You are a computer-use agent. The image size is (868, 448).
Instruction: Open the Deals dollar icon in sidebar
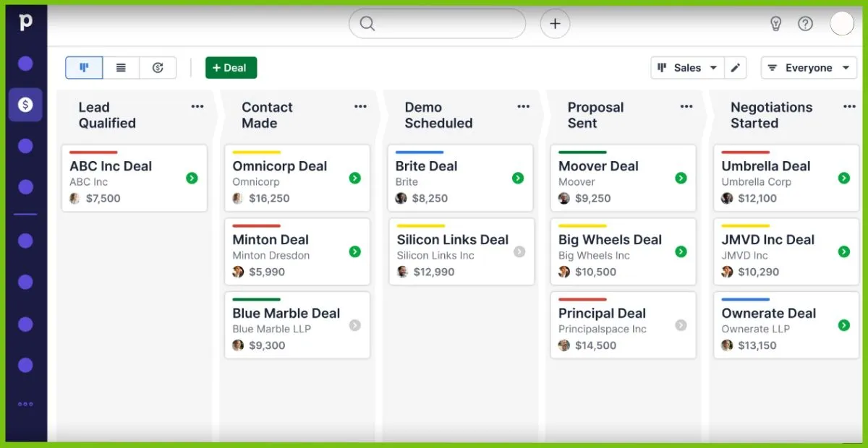25,105
